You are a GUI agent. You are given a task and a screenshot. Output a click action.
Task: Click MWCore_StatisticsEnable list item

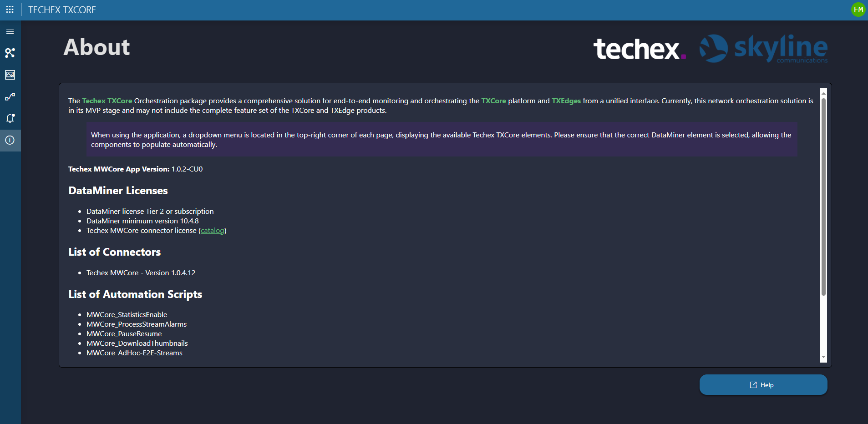tap(127, 315)
